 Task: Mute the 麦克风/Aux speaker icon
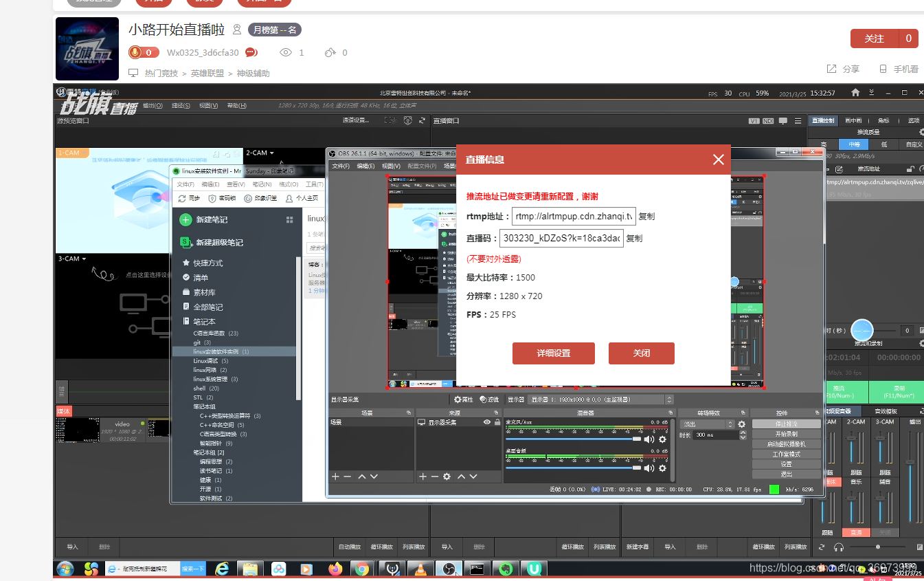coord(649,439)
